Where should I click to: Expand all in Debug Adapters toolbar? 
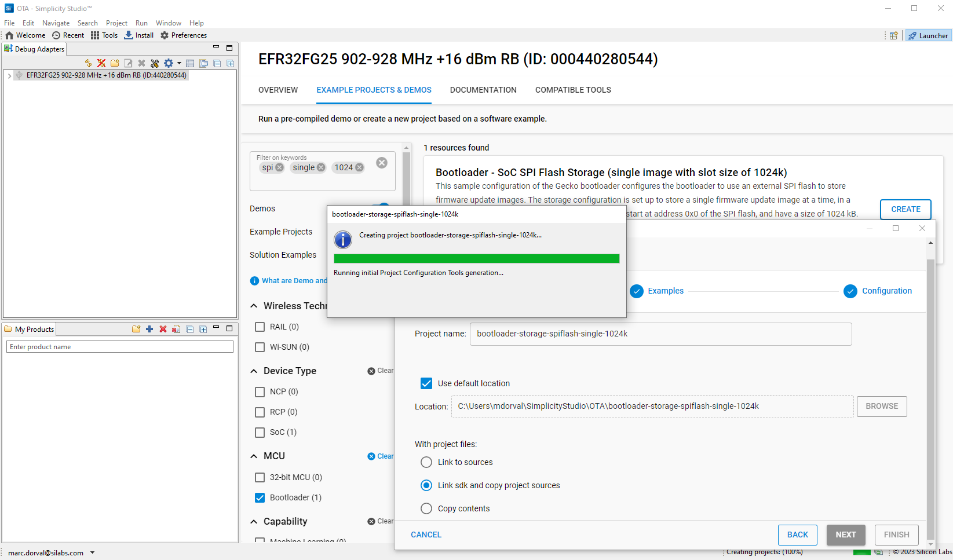pyautogui.click(x=230, y=63)
